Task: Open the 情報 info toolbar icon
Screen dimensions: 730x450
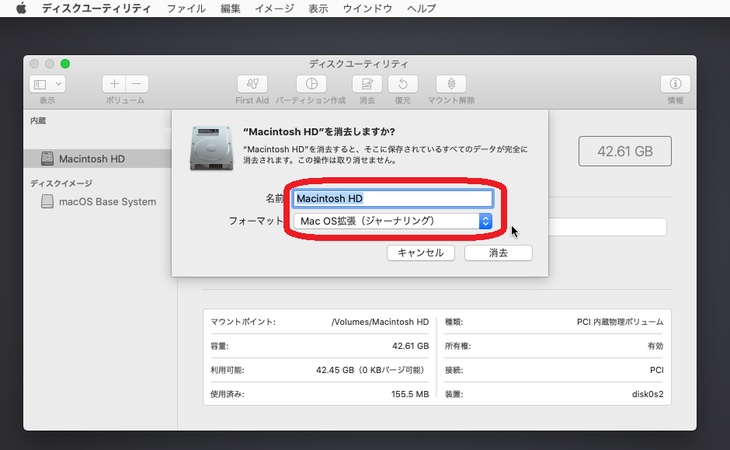Action: 675,84
